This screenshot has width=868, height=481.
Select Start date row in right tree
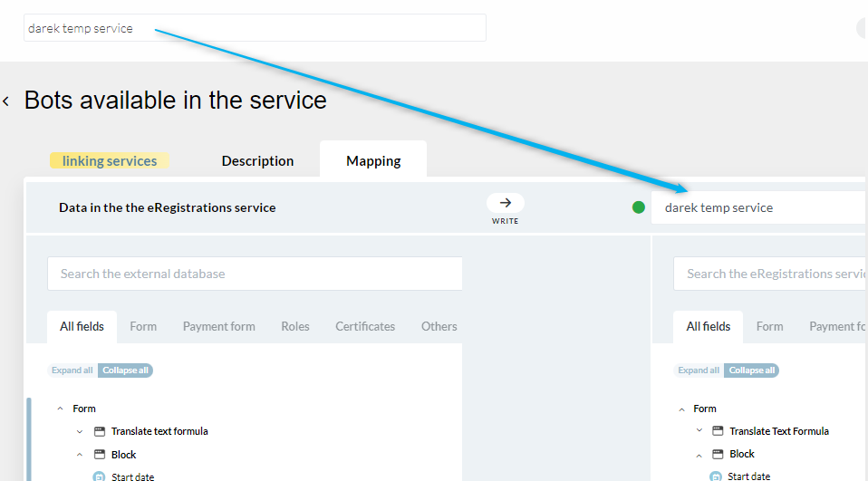[x=748, y=476]
